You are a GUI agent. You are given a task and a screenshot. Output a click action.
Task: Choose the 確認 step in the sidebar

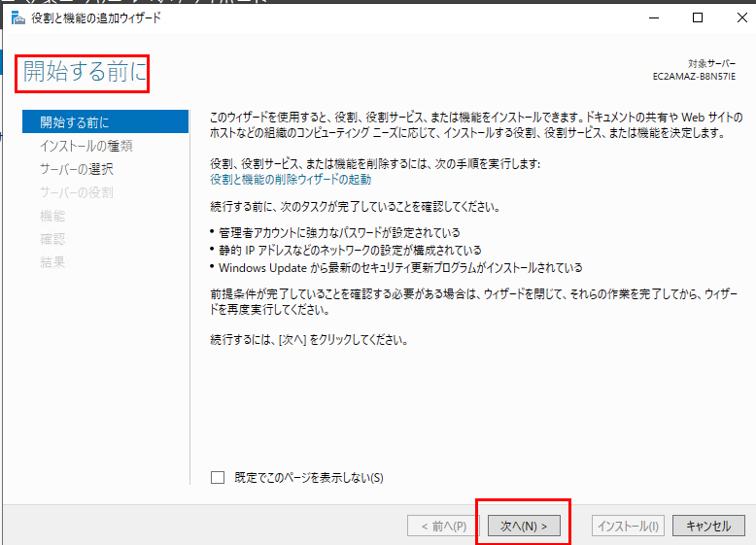click(52, 239)
